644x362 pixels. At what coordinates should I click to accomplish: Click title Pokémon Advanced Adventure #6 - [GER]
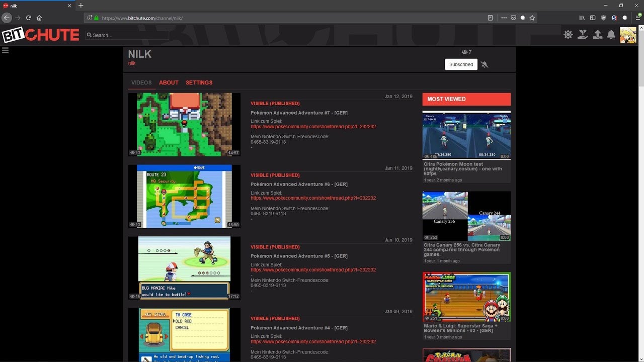point(299,184)
